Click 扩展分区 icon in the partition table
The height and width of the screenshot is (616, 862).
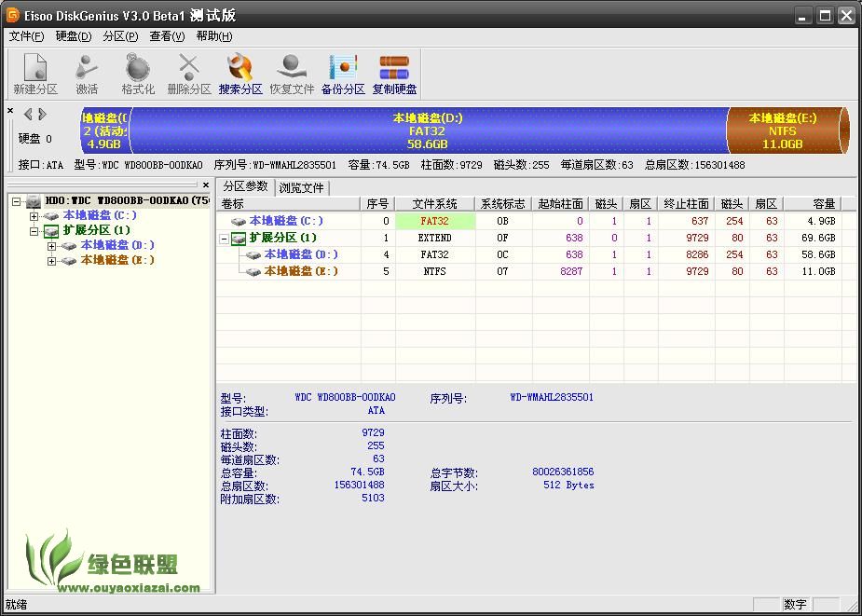coord(238,239)
